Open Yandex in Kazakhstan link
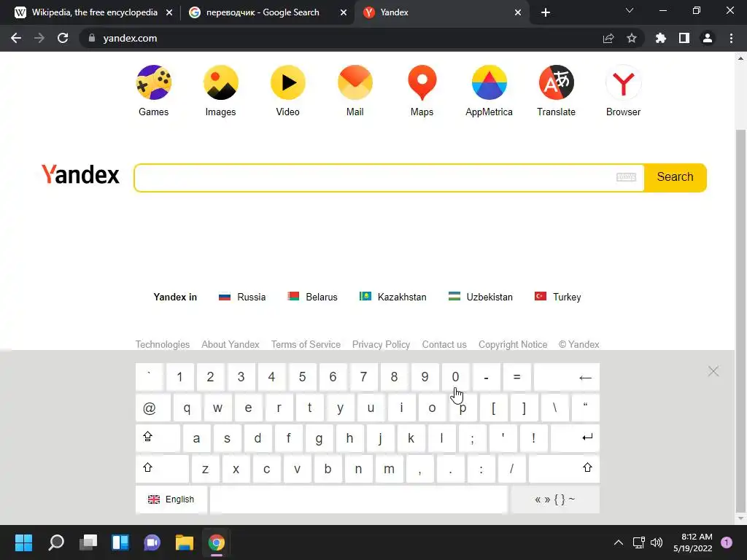This screenshot has height=560, width=747. (393, 297)
